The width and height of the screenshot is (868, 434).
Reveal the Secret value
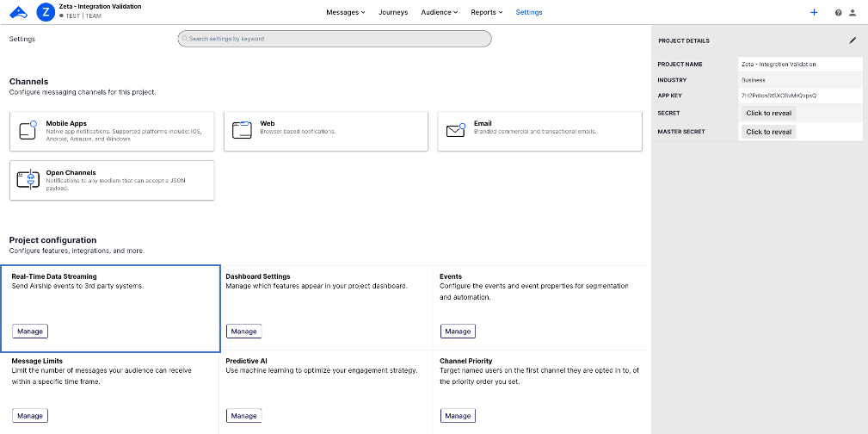pyautogui.click(x=768, y=113)
